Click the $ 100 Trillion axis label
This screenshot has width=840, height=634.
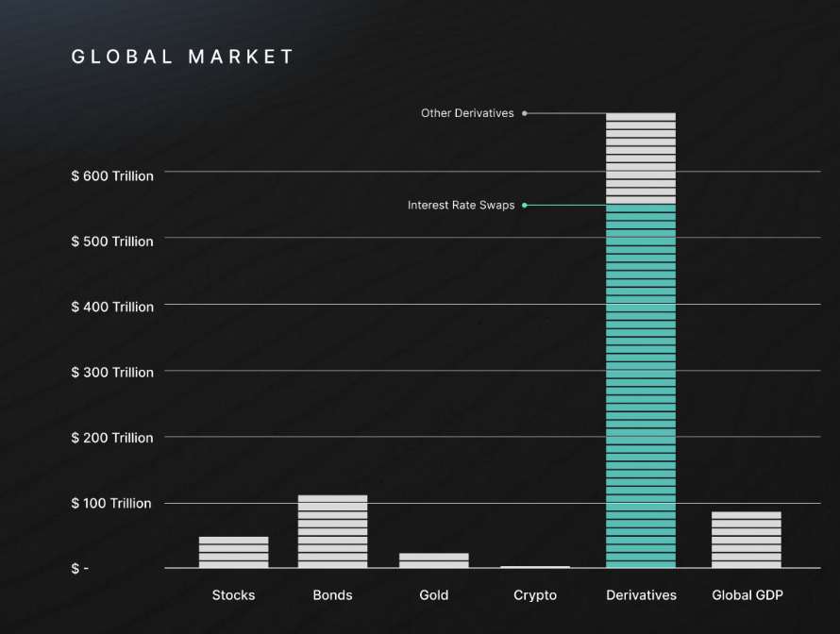tap(112, 503)
